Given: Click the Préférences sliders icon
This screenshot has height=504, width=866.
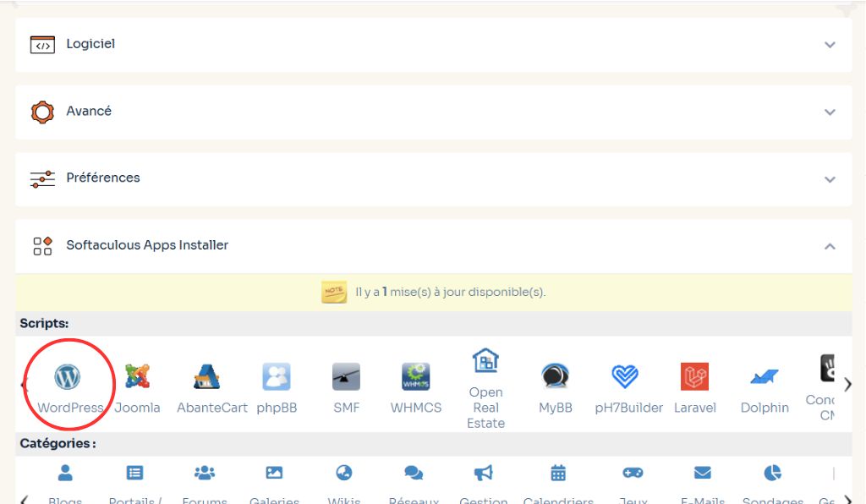Looking at the screenshot, I should coord(42,179).
